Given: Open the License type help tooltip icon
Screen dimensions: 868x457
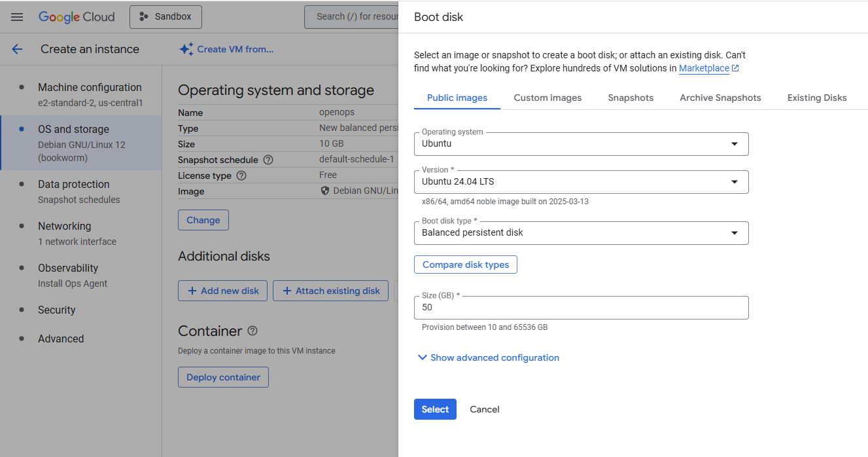Looking at the screenshot, I should point(241,175).
